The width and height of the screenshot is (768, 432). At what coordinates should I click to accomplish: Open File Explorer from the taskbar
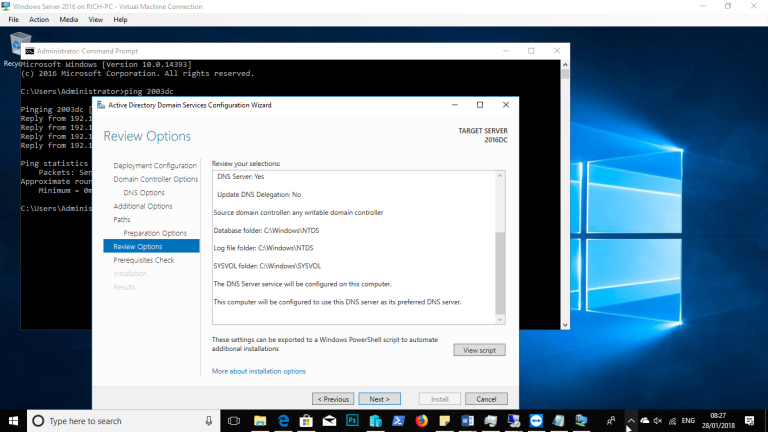(x=260, y=421)
